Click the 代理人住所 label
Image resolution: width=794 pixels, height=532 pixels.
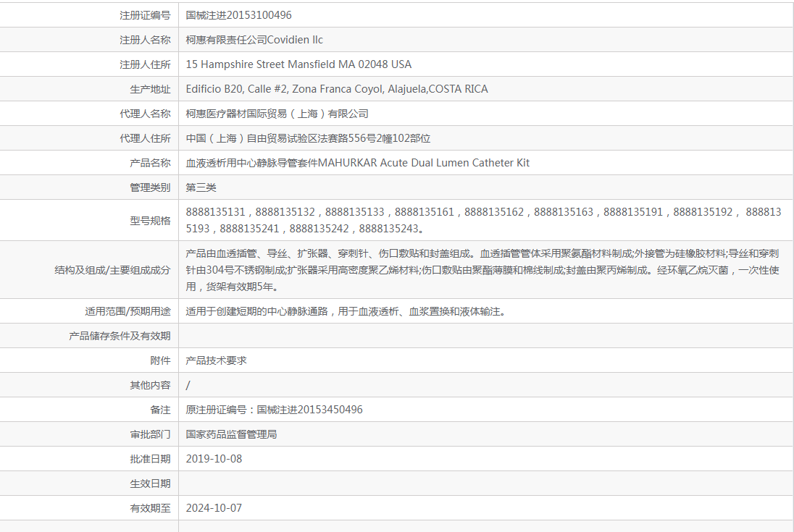tap(145, 138)
